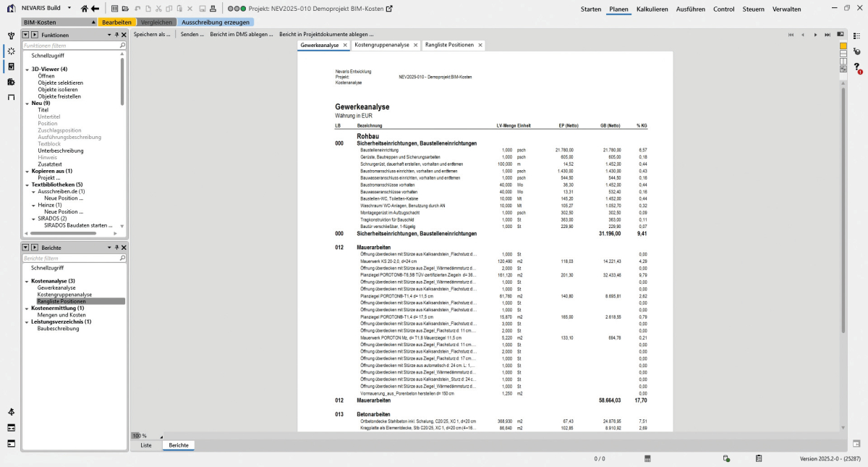Screen dimensions: 868x467
Task: Click Speichern als ... button
Action: (152, 34)
